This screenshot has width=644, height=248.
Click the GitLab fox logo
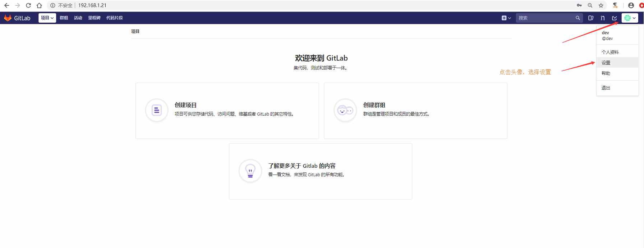tap(8, 18)
